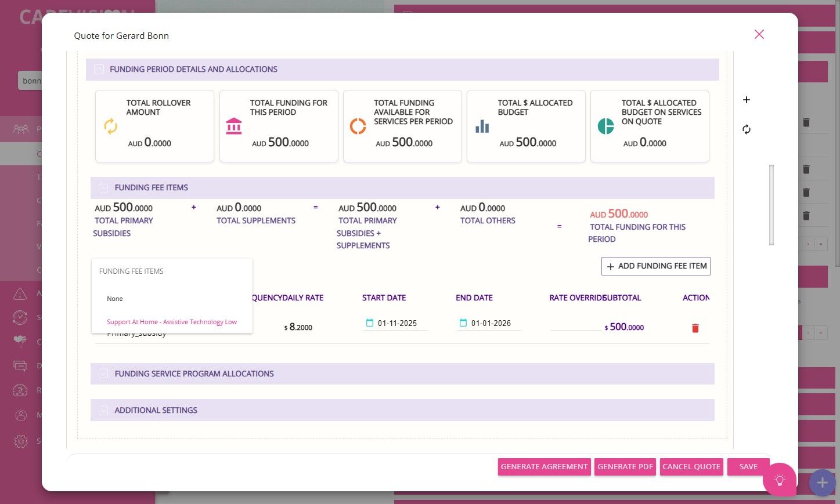
Task: Cancel the quote with Cancel Quote
Action: tap(691, 467)
